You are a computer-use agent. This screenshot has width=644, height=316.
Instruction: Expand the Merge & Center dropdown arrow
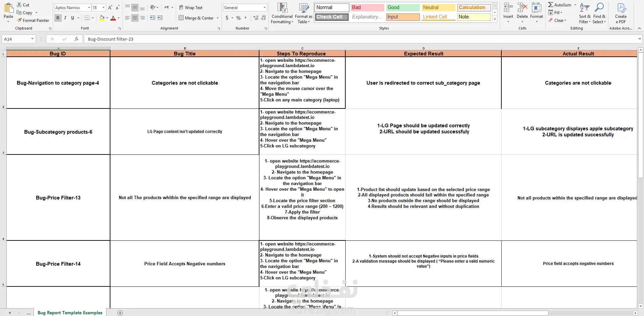(217, 18)
